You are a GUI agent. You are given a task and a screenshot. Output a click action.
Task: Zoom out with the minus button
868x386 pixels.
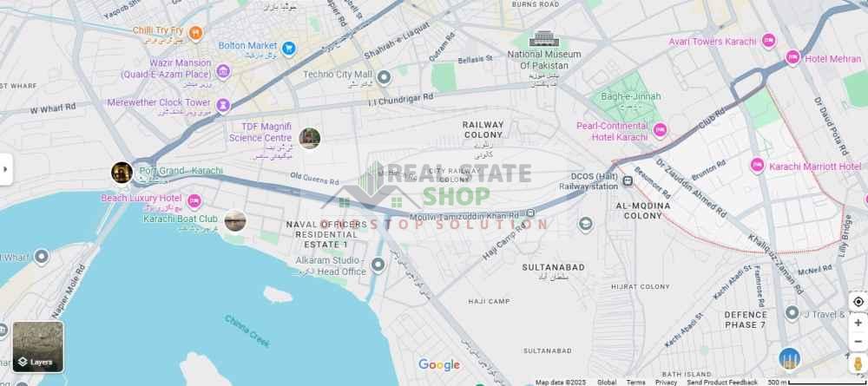858,343
